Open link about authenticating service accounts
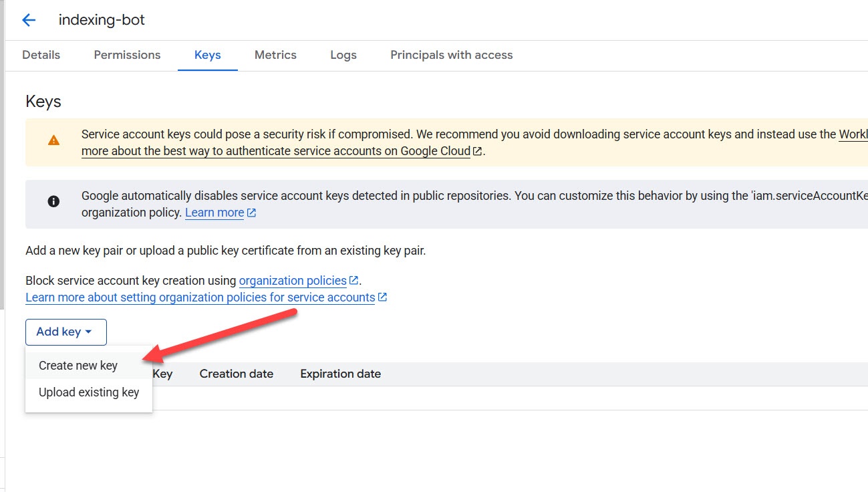 coord(275,151)
